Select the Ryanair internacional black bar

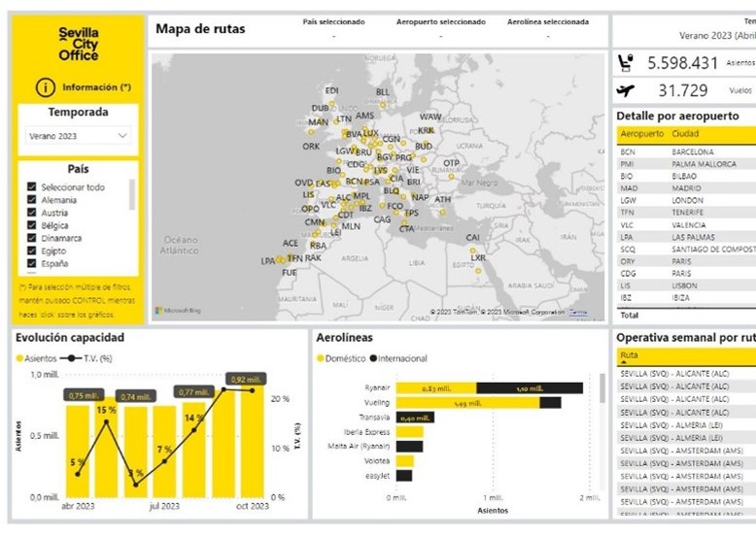(x=530, y=388)
